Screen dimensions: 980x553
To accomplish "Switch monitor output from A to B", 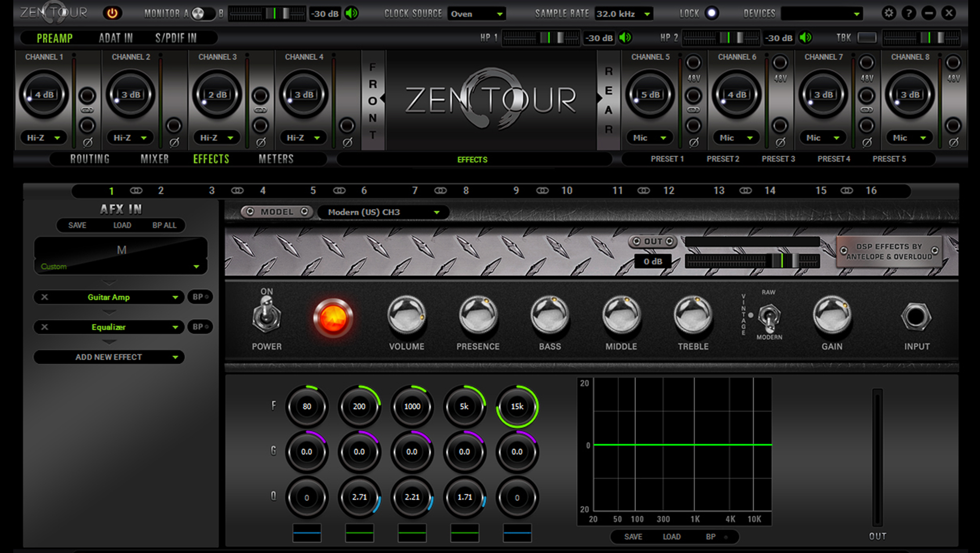I will pos(207,14).
